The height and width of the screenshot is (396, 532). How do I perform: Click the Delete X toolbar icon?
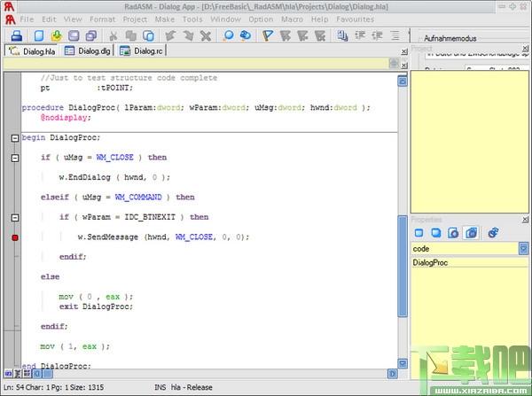click(206, 35)
